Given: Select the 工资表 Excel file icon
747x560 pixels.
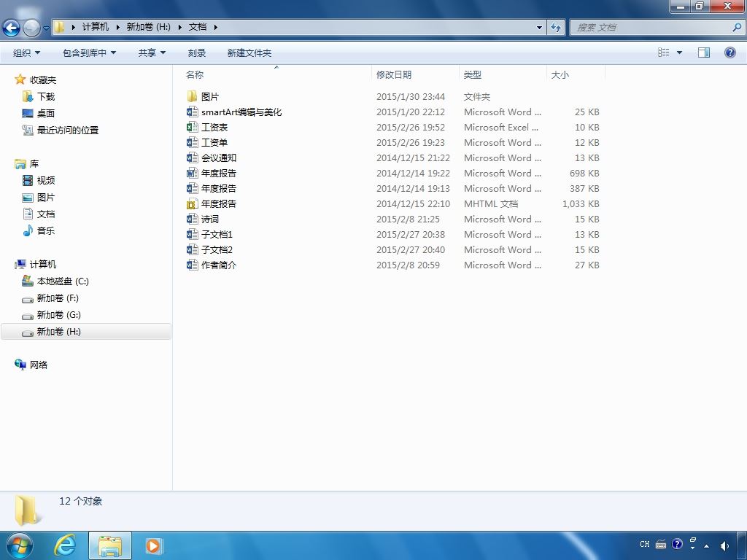Looking at the screenshot, I should tap(192, 127).
